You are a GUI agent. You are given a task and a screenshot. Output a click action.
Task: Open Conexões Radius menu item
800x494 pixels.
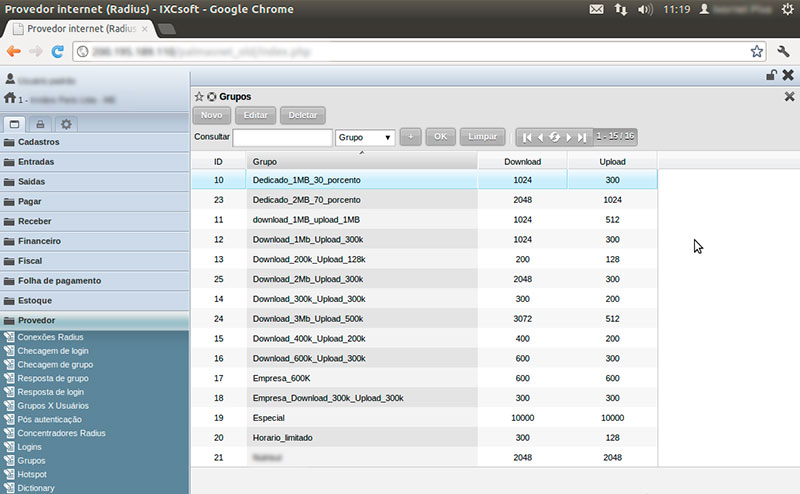(50, 337)
